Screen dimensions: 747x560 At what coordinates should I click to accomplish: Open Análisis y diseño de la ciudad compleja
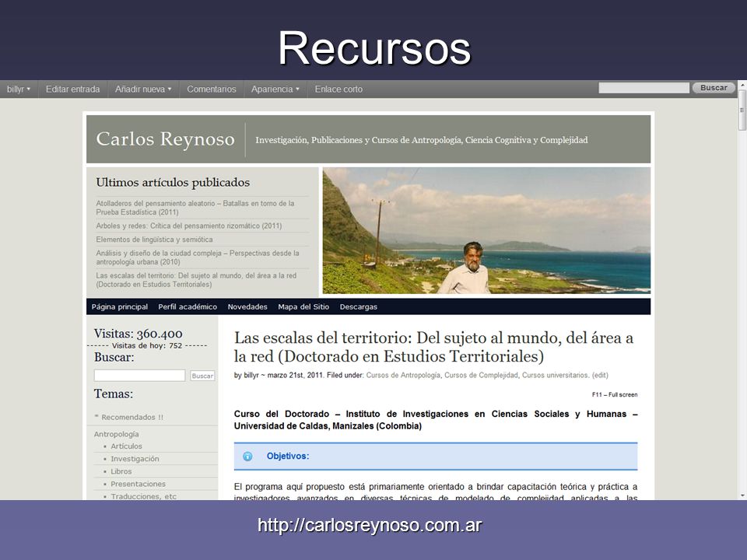point(198,257)
